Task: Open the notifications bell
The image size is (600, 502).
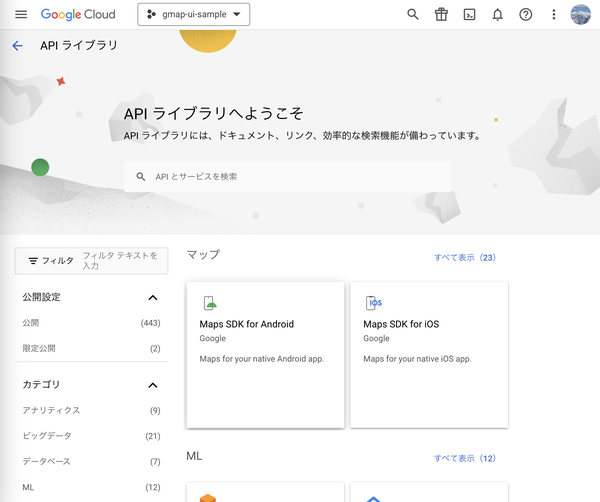Action: pos(497,15)
